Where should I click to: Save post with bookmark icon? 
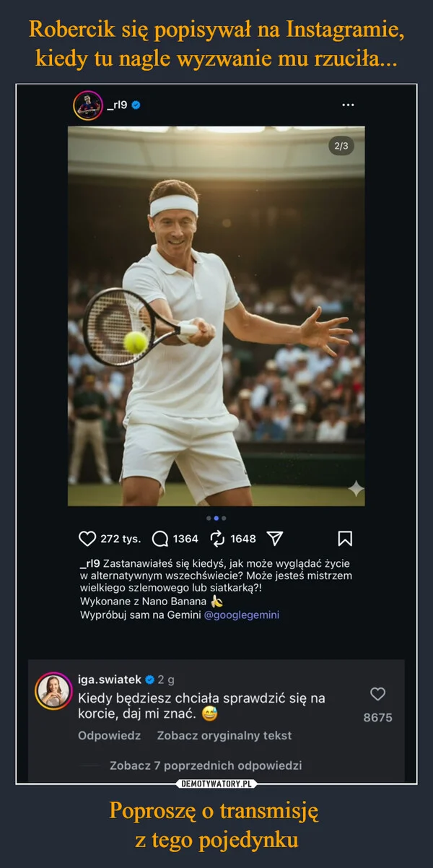click(345, 539)
